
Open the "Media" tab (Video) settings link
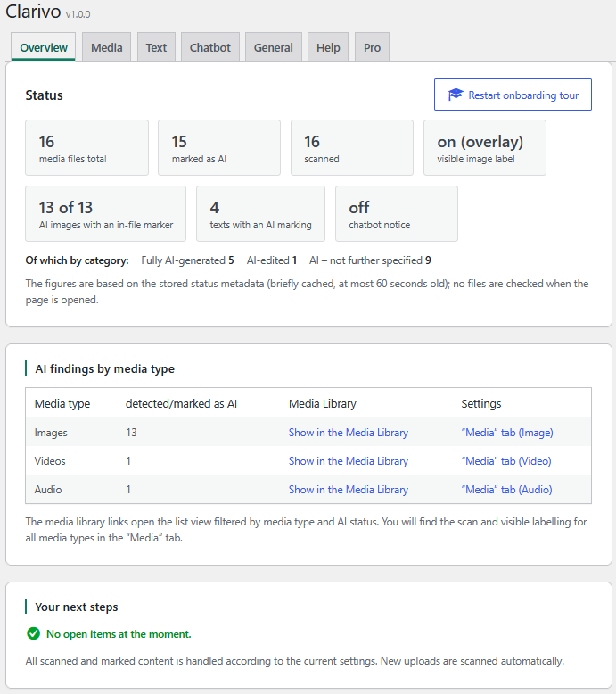click(x=506, y=461)
